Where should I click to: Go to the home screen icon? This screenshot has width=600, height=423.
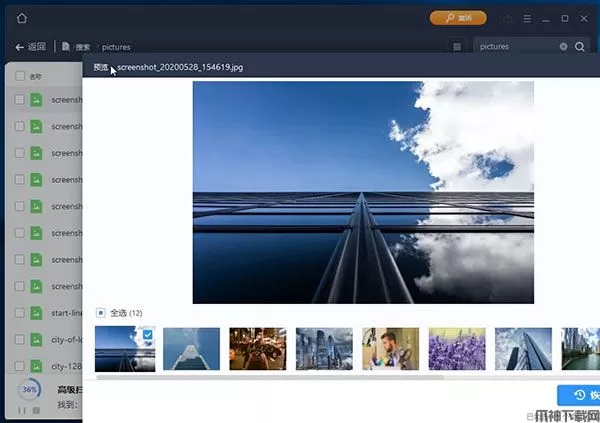pyautogui.click(x=22, y=18)
